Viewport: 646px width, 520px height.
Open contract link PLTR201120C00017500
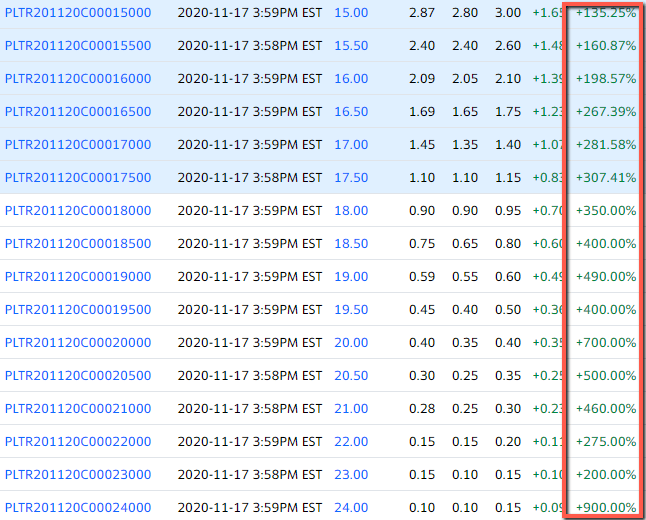click(x=78, y=178)
